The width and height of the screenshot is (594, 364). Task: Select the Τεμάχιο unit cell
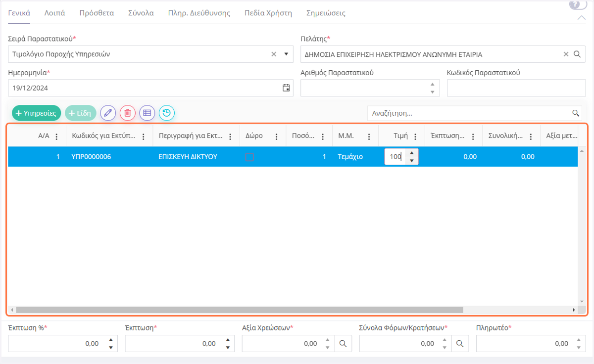pos(355,157)
